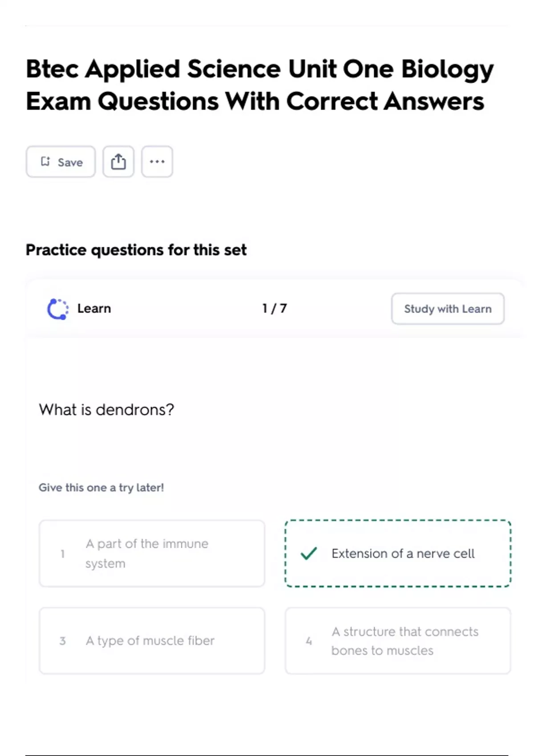The width and height of the screenshot is (534, 756).
Task: Click the Learn label text
Action: (x=94, y=309)
